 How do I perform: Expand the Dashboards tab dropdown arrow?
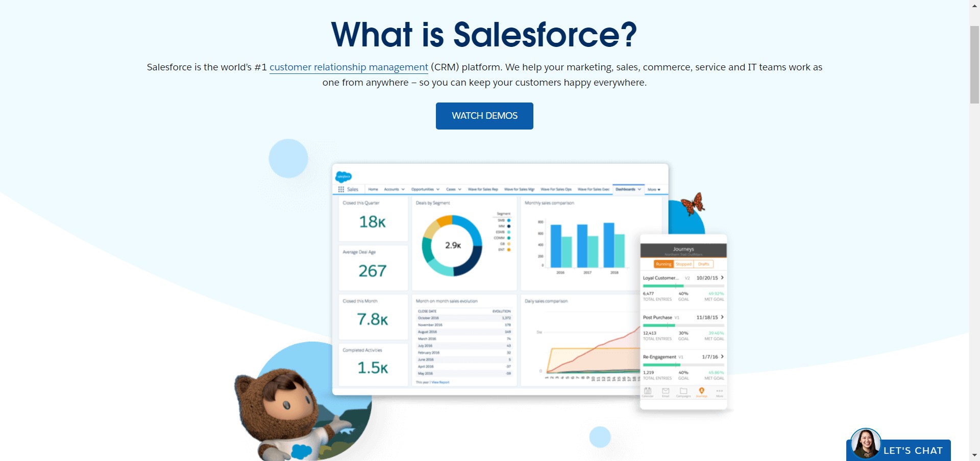[x=639, y=189]
